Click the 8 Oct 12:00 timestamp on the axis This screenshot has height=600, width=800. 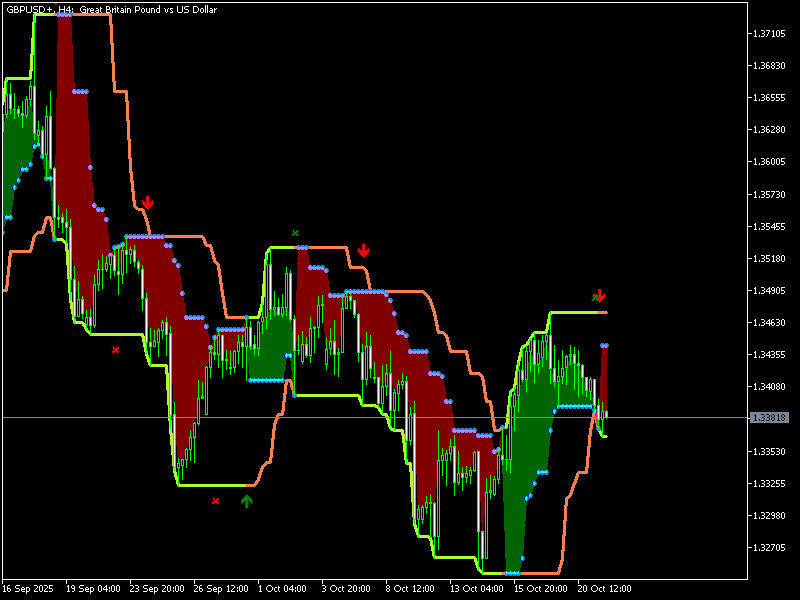coord(409,588)
